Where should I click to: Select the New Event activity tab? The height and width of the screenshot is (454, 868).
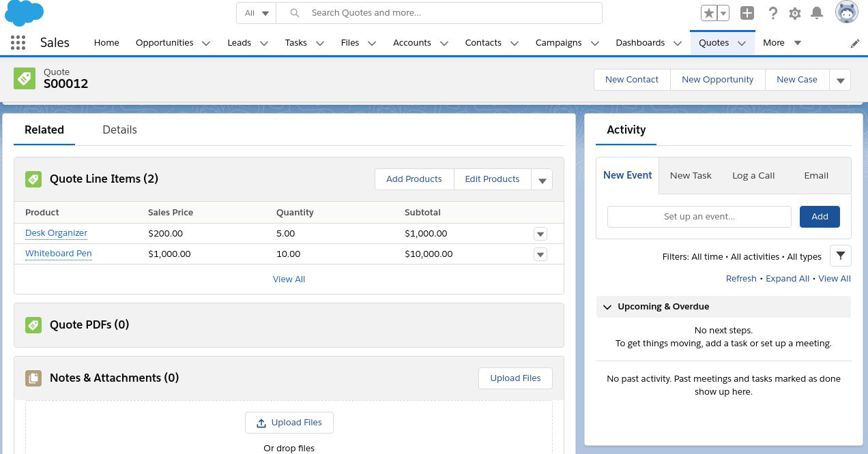point(628,175)
